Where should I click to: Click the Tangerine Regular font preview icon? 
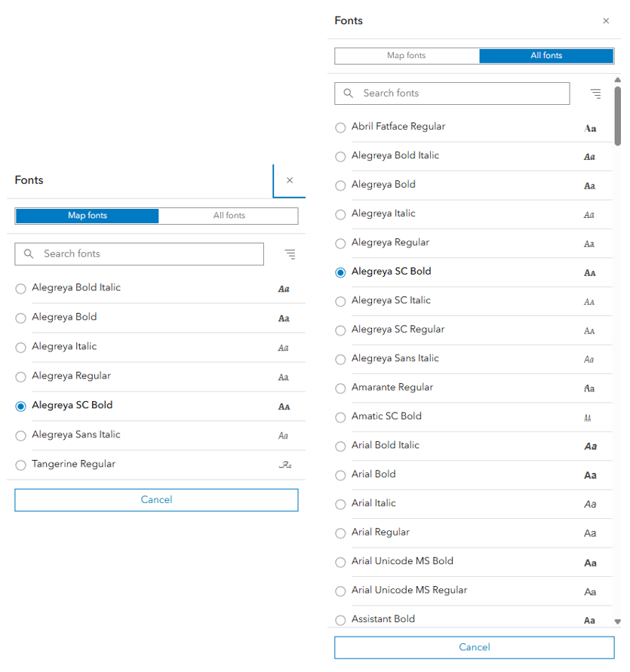point(284,465)
